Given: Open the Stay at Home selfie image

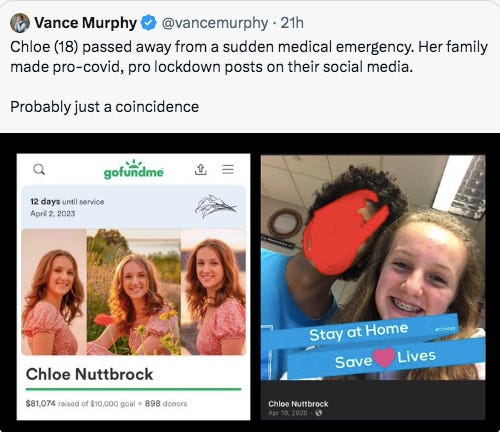Looking at the screenshot, I should pyautogui.click(x=373, y=267).
